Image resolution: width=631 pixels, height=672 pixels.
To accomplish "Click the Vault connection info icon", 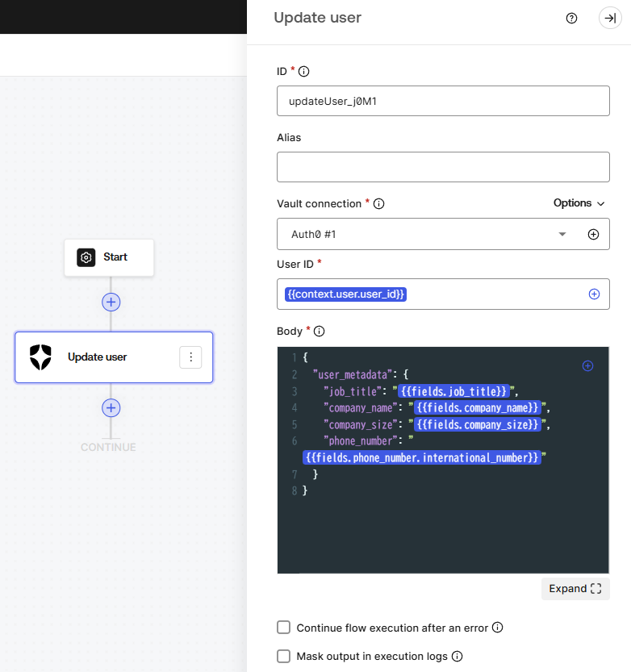I will (379, 203).
